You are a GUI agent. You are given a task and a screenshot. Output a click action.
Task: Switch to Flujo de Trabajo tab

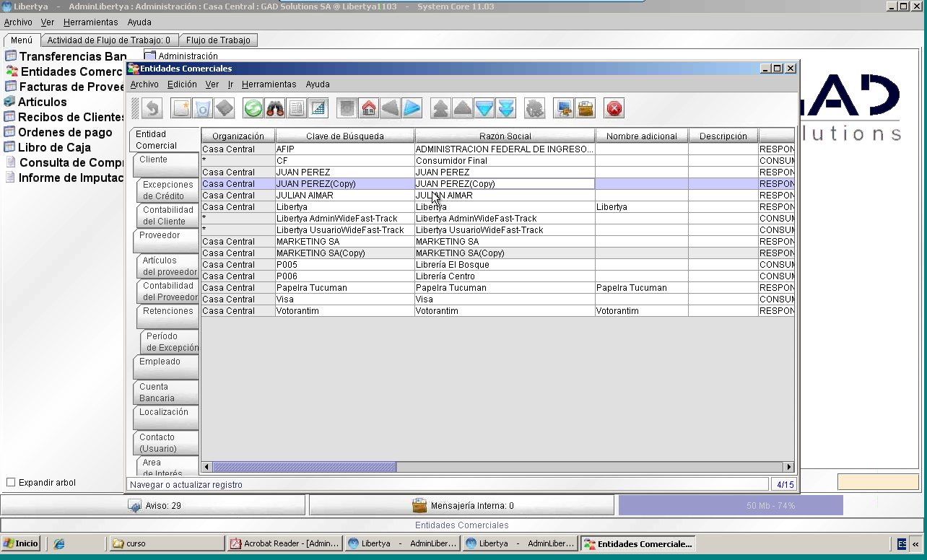pyautogui.click(x=218, y=40)
